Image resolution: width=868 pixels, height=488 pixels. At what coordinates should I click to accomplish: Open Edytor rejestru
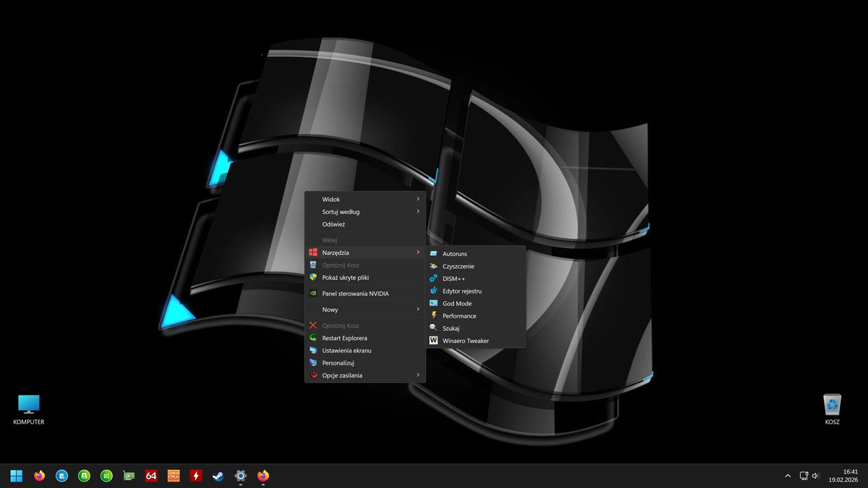(x=476, y=291)
